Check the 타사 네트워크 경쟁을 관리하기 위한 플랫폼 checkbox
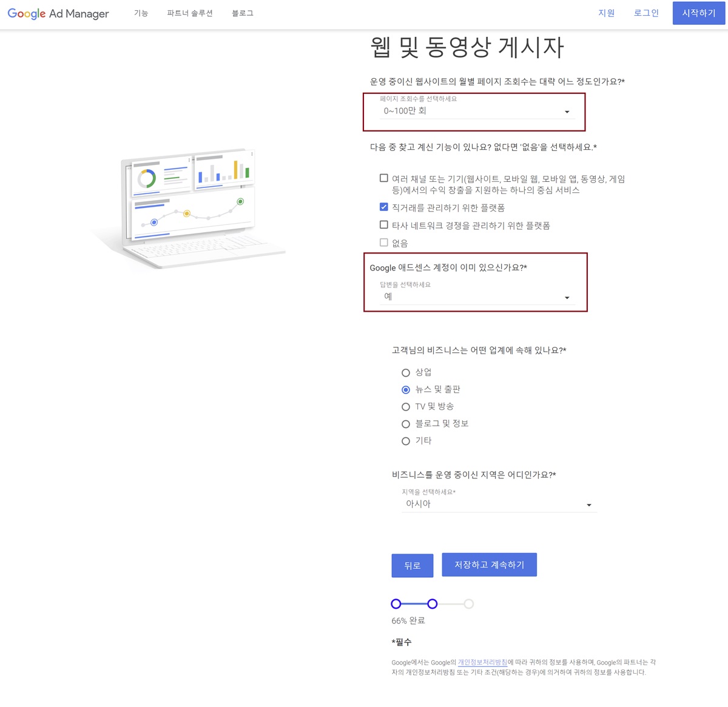Screen dimensions: 728x707 pyautogui.click(x=384, y=224)
